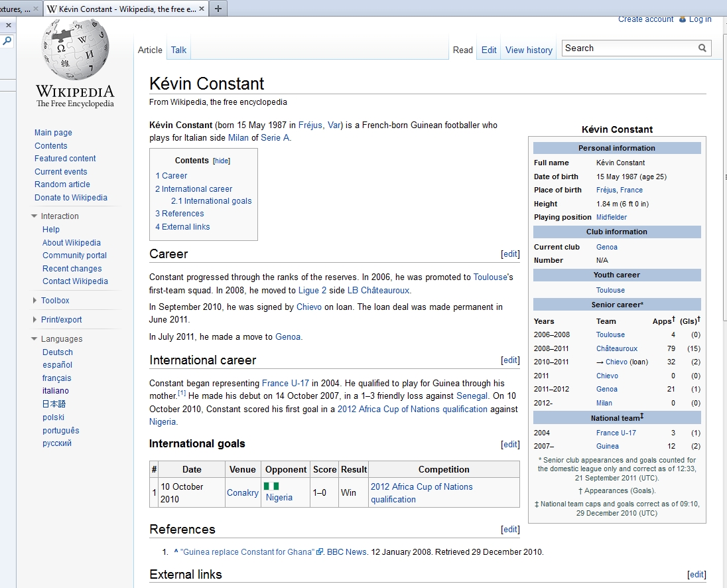Collapse the Interaction sidebar section
Viewport: 727px width, 588px height.
[34, 216]
